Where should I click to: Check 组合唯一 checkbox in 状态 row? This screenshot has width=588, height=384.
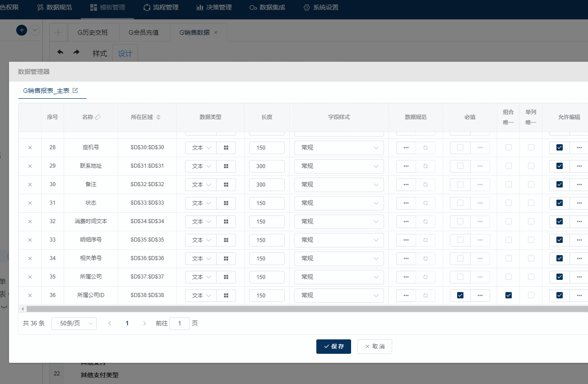[509, 203]
